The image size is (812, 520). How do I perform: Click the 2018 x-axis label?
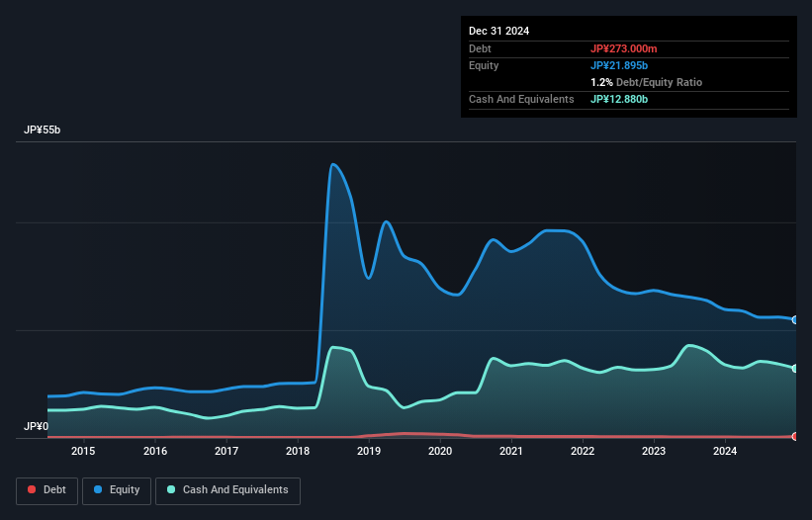pyautogui.click(x=298, y=451)
